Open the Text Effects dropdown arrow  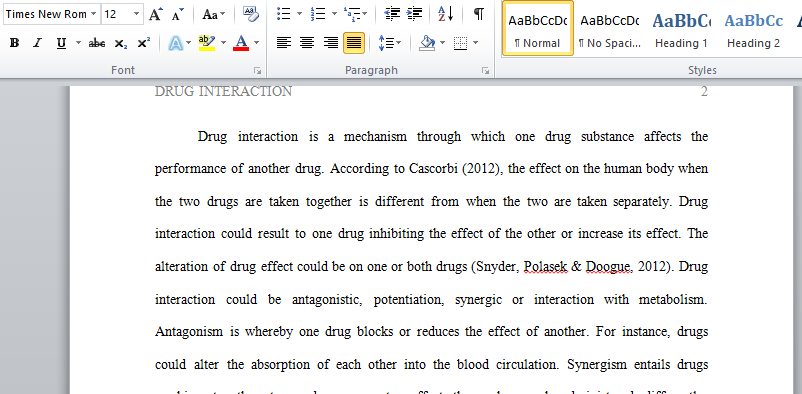click(x=189, y=43)
